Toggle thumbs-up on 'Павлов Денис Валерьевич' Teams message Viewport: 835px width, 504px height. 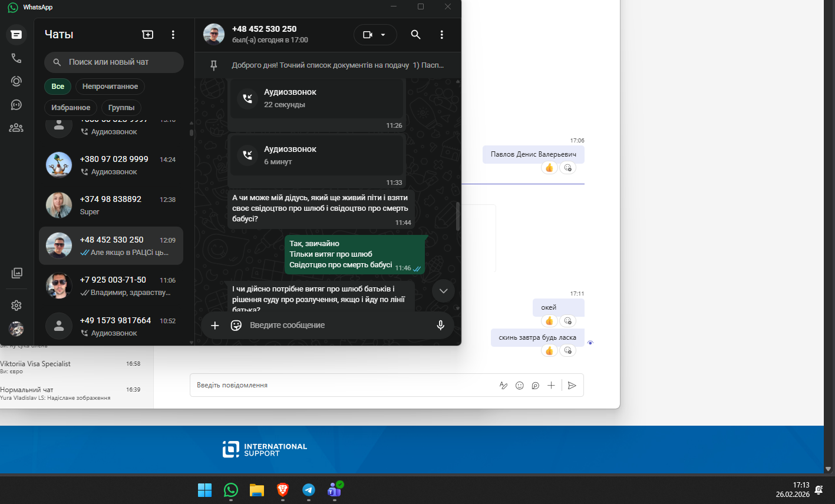pos(549,168)
